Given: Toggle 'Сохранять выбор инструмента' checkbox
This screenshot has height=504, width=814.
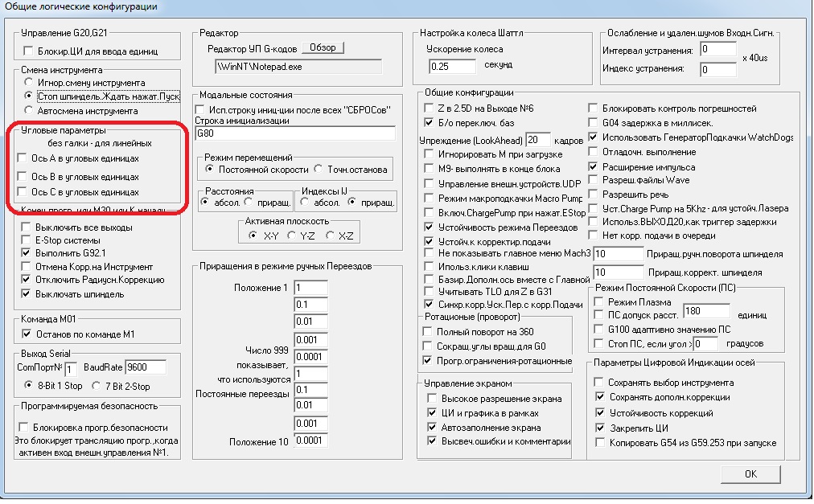Looking at the screenshot, I should (x=599, y=382).
